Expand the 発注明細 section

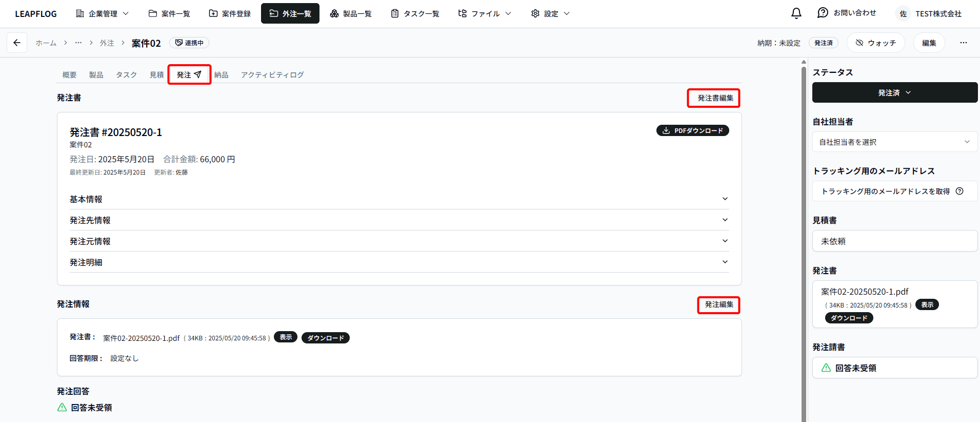pyautogui.click(x=399, y=262)
